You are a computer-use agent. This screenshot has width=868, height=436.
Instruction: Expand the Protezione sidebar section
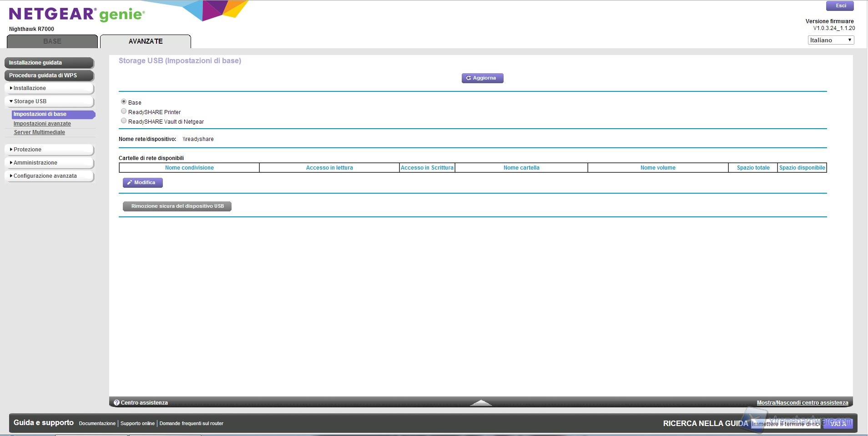tap(49, 150)
